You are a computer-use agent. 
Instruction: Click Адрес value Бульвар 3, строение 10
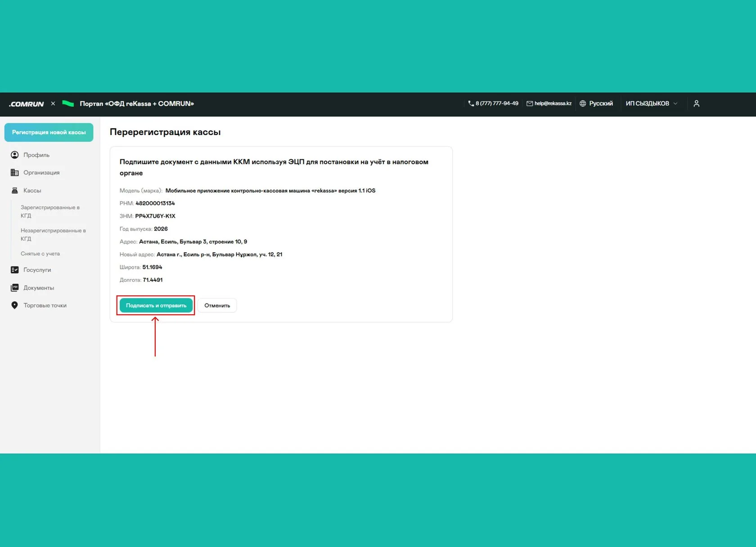[x=193, y=242]
